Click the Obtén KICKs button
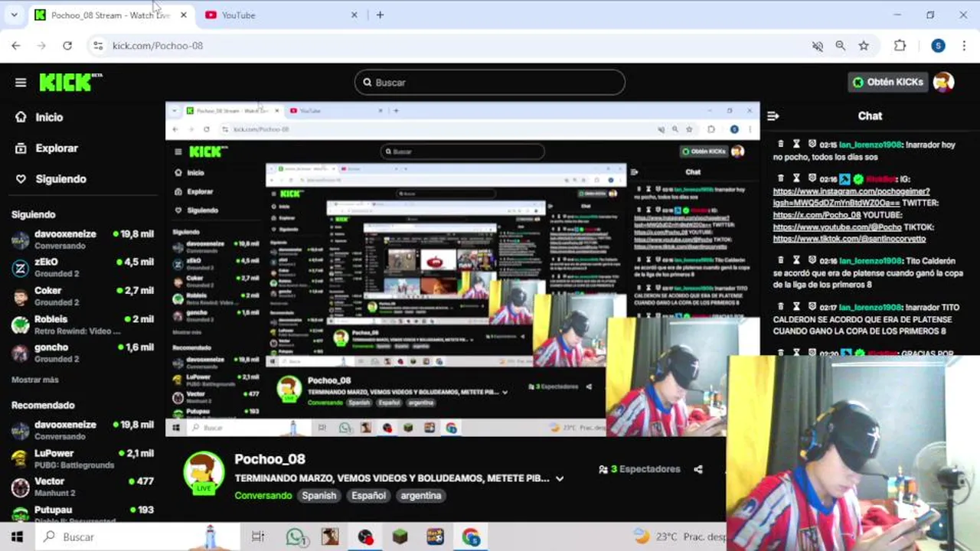The image size is (980, 551). point(888,82)
